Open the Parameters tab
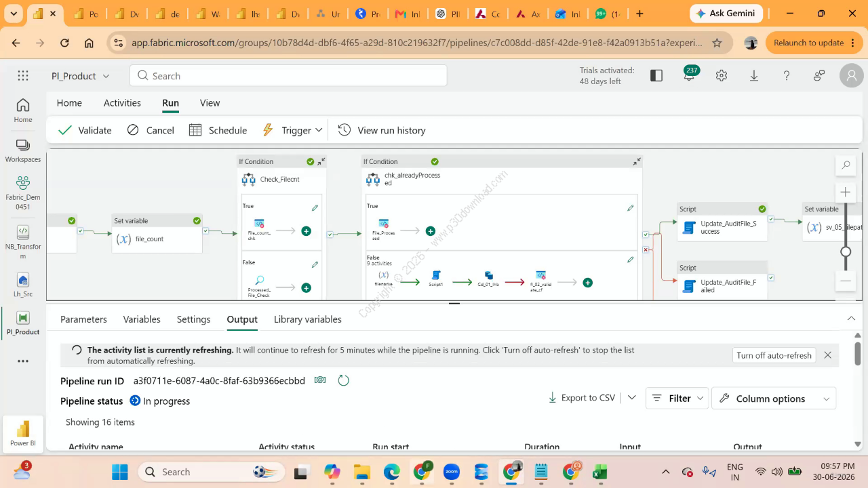 (83, 319)
